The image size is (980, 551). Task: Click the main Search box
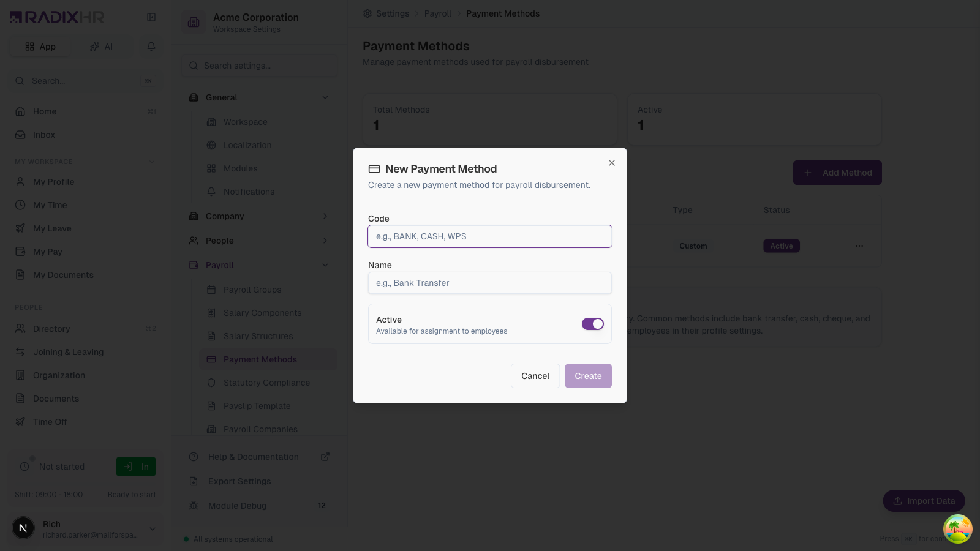86,81
